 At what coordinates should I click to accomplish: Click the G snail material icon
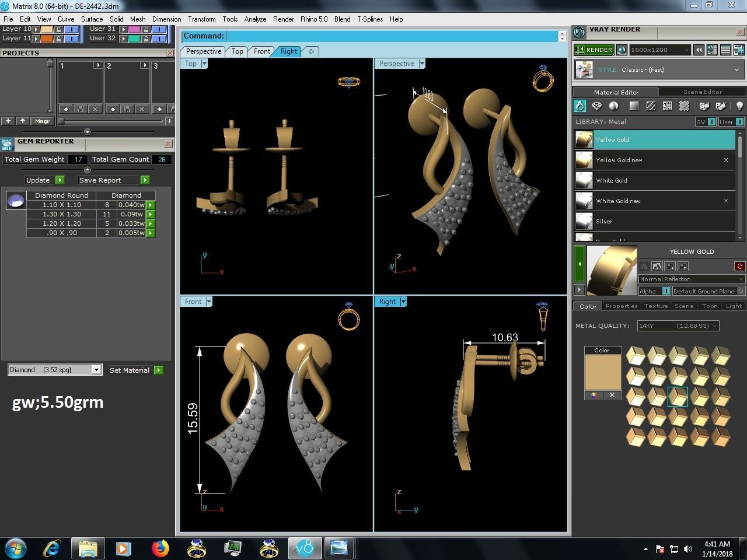click(x=704, y=106)
